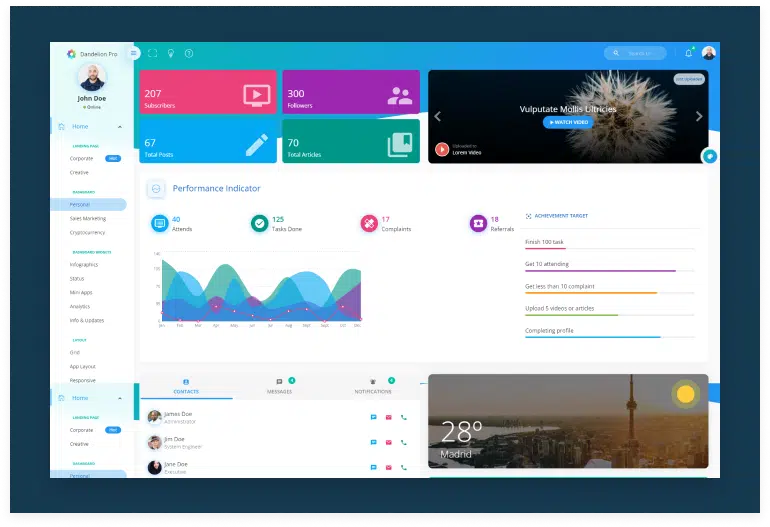
Task: Open the floating settings button beside the carousel
Action: [710, 156]
